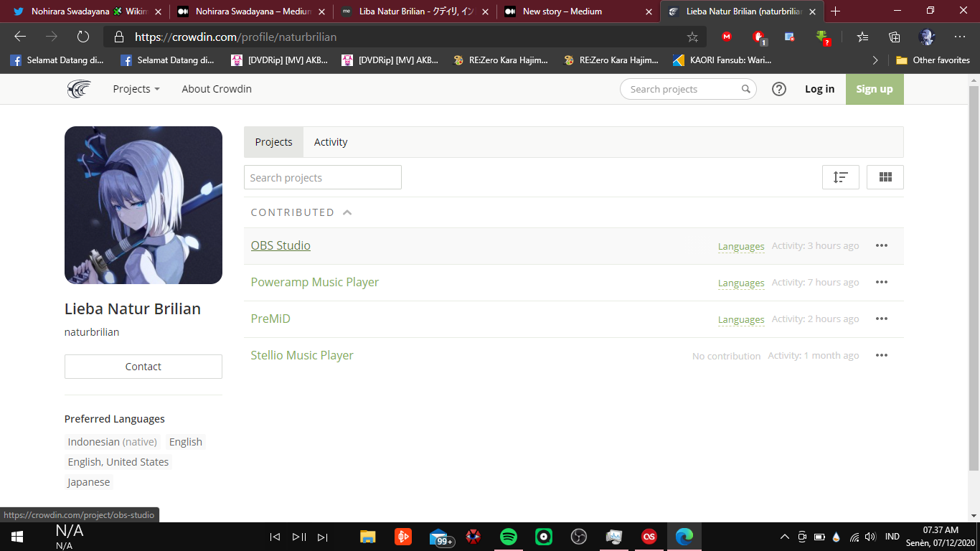This screenshot has width=980, height=551.
Task: Switch to grid view layout icon
Action: click(x=885, y=177)
